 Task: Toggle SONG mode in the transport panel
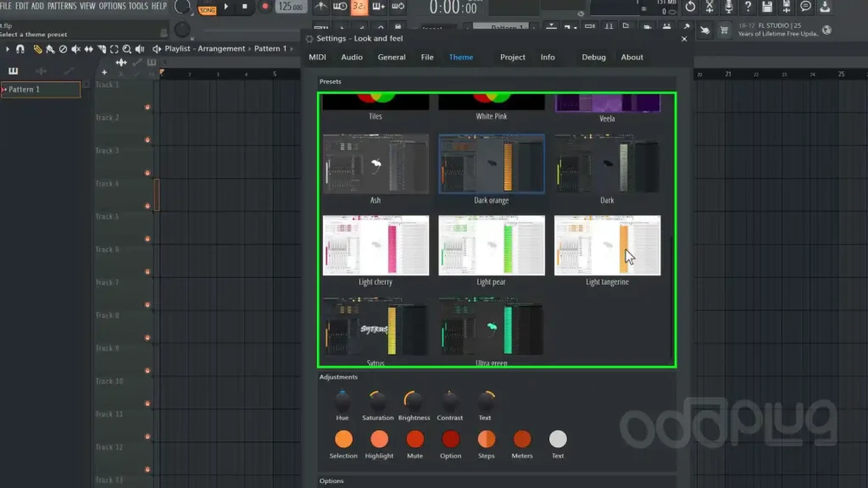207,10
